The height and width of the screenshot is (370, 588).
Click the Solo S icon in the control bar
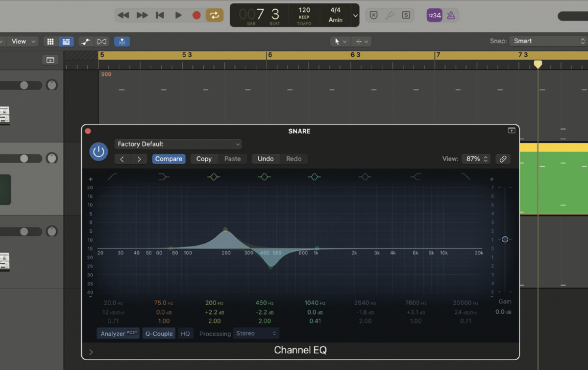406,15
